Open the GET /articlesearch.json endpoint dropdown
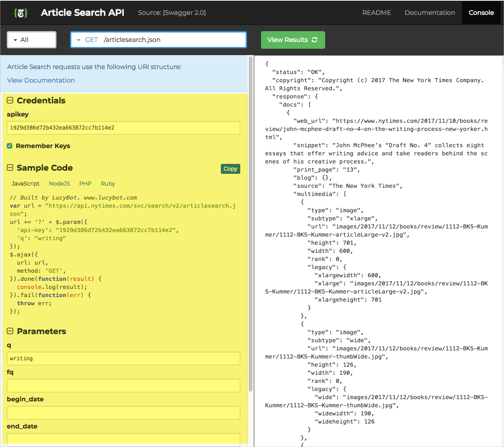 [158, 40]
